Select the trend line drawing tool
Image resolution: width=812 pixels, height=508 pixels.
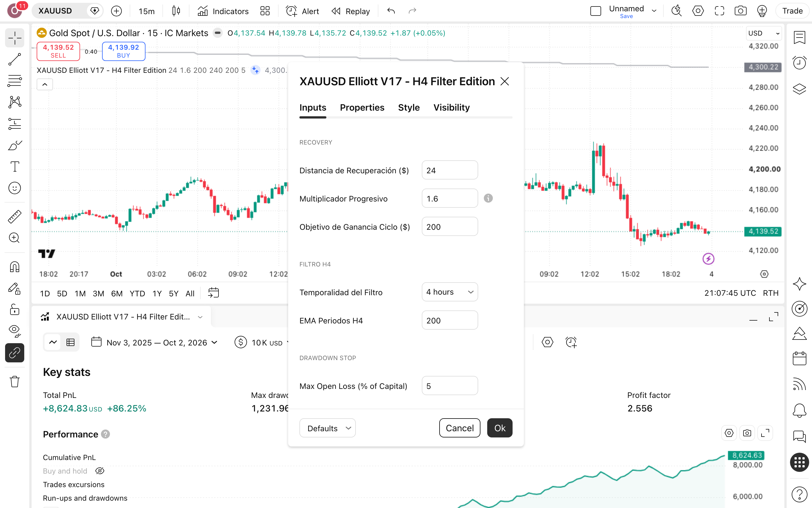pyautogui.click(x=14, y=60)
